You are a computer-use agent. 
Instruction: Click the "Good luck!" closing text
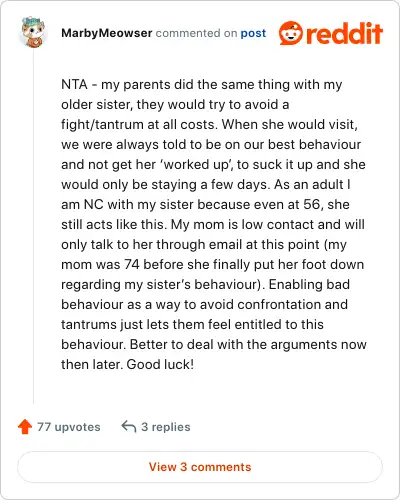point(160,364)
